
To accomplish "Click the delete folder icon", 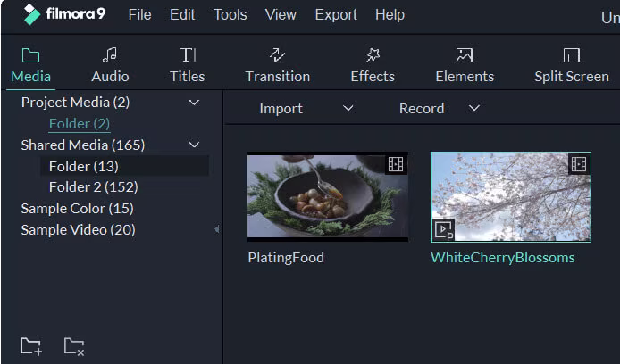I will [74, 346].
